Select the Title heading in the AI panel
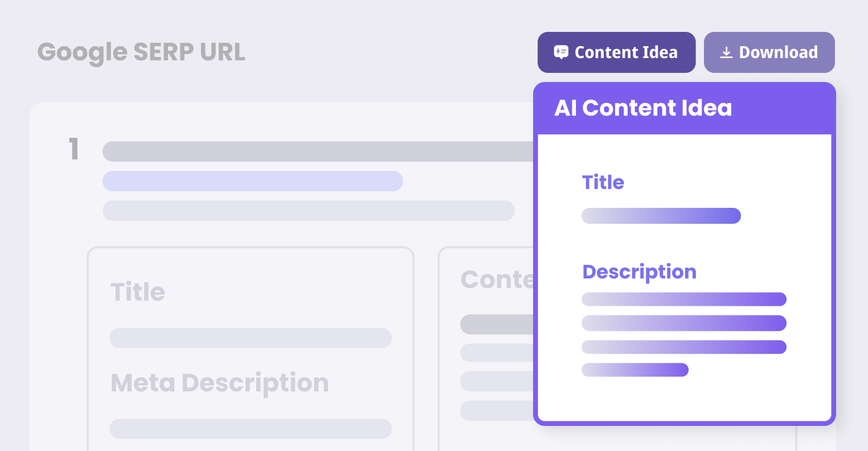The image size is (868, 451). click(x=603, y=182)
